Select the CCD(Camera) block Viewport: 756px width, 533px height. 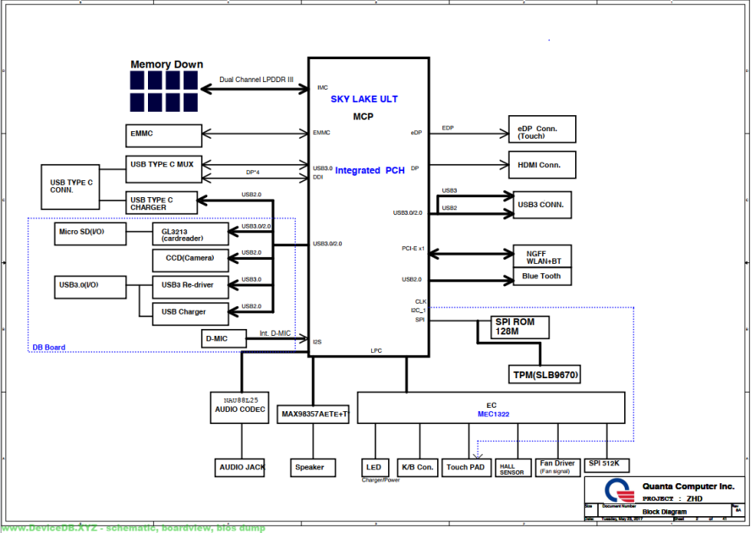[190, 261]
